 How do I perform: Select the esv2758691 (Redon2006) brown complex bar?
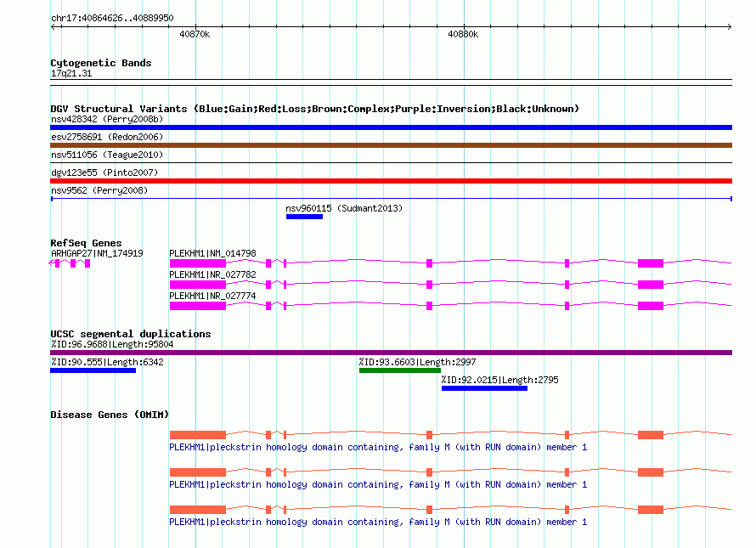pos(391,145)
